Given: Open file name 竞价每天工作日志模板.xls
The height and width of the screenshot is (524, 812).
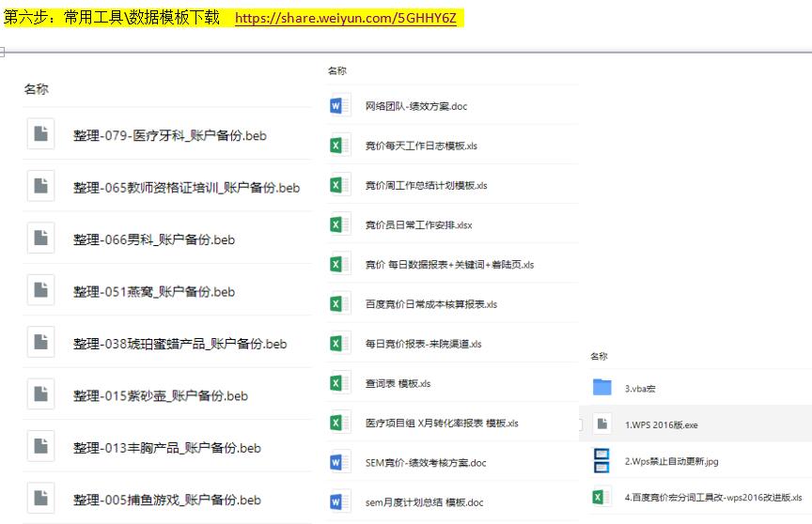Looking at the screenshot, I should (x=421, y=146).
